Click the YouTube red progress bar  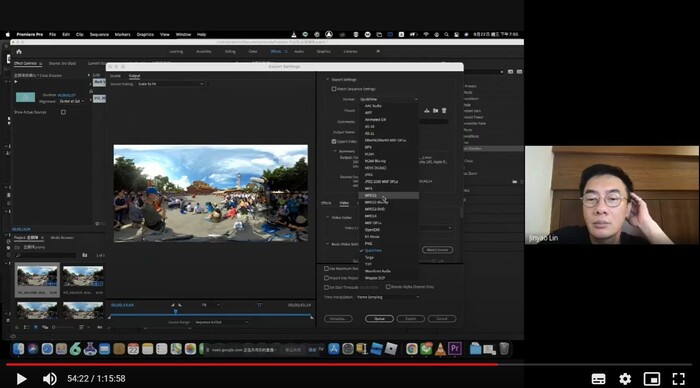252,364
